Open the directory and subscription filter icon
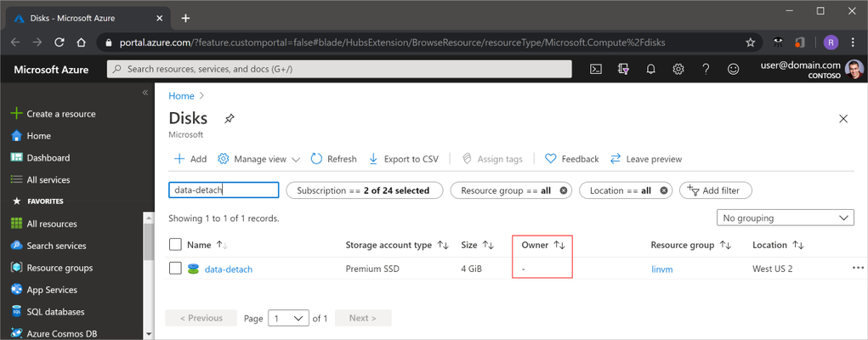868x340 pixels. point(623,69)
